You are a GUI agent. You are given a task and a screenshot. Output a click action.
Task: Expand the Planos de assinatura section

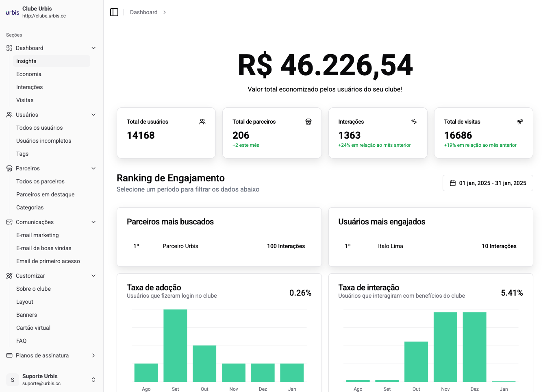click(93, 355)
